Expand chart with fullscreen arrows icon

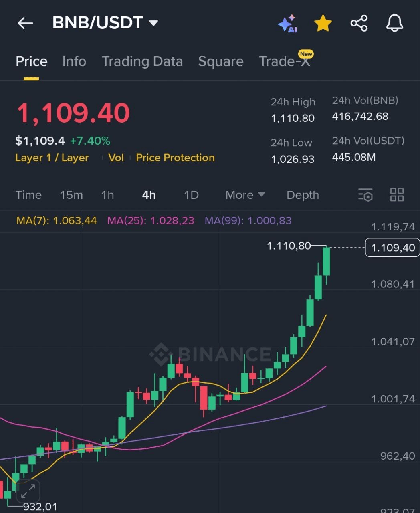click(28, 491)
